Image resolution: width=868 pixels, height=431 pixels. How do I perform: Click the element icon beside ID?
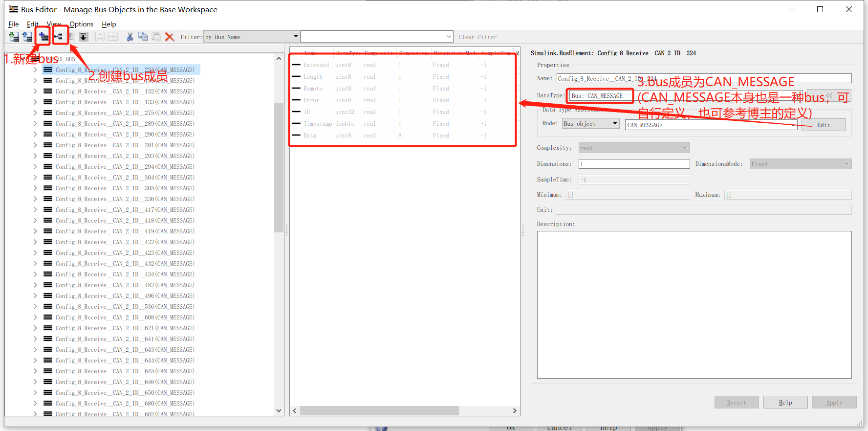tap(296, 112)
